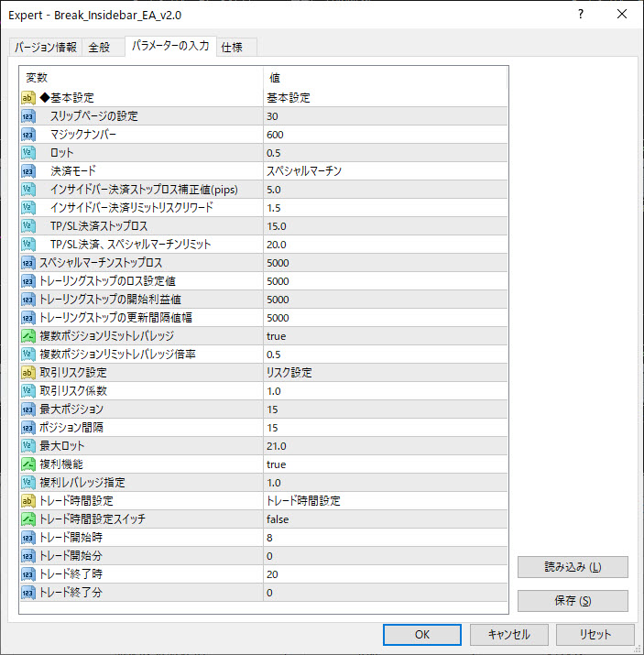Click icon beside インサイドバー決済リミットリスクリワード
The height and width of the screenshot is (655, 644).
(28, 208)
